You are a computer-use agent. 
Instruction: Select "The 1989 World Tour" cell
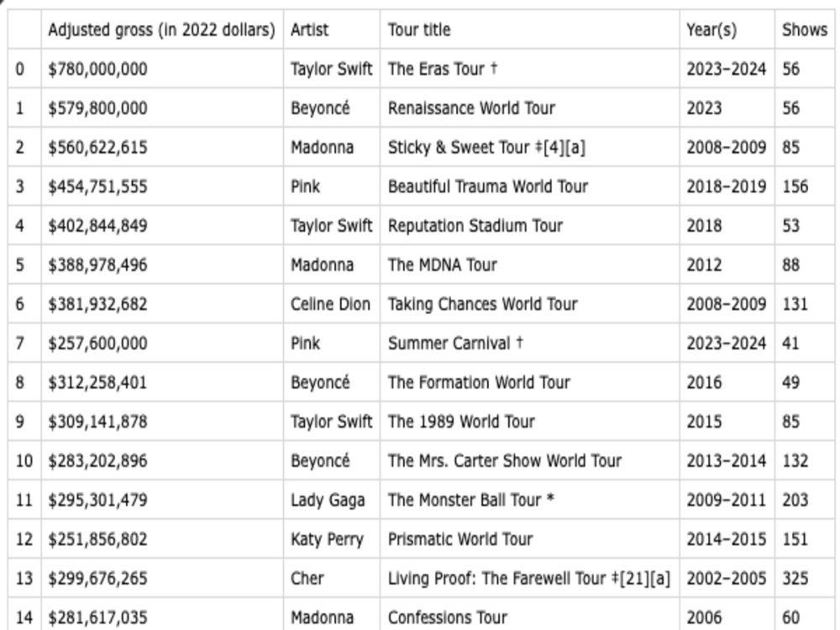coord(530,421)
